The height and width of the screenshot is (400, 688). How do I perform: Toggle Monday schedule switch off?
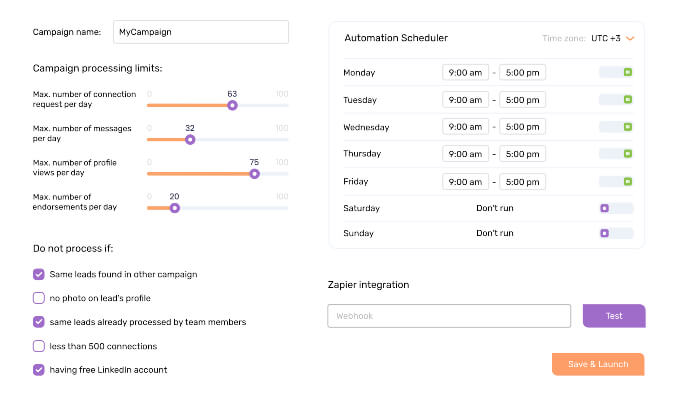(616, 73)
